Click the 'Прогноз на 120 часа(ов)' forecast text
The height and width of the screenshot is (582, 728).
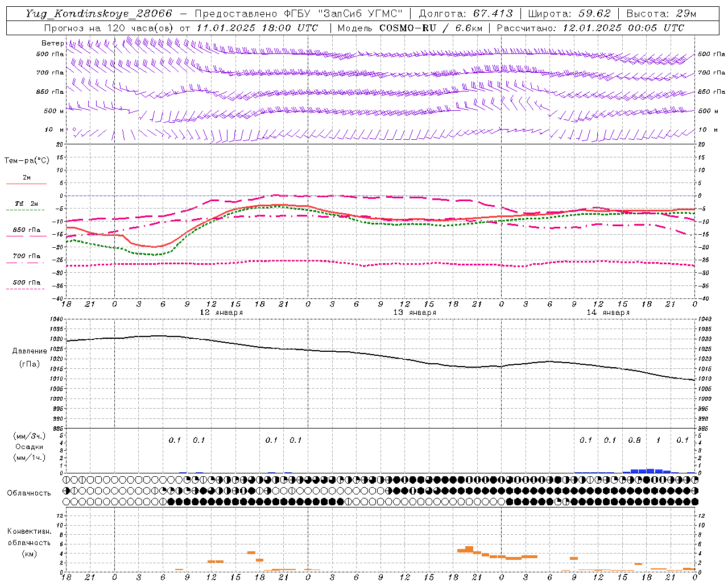click(x=109, y=28)
